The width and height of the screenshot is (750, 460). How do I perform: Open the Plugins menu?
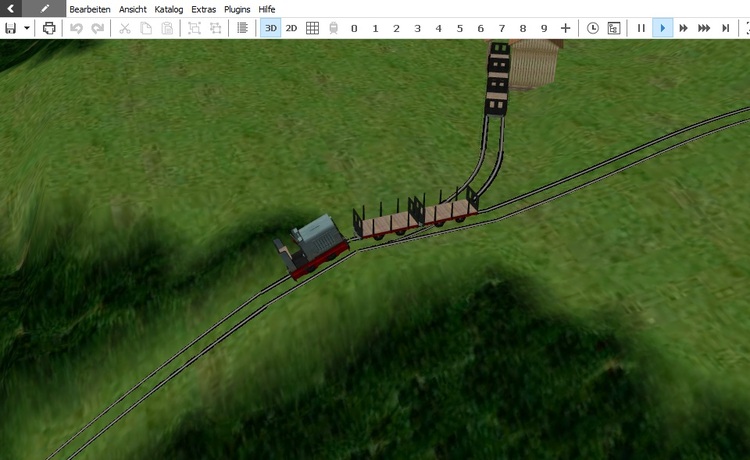237,9
